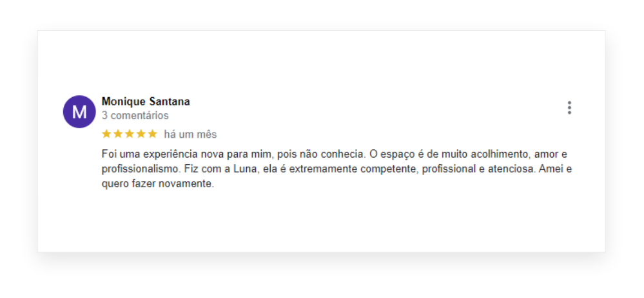The width and height of the screenshot is (644, 298).
Task: Click the "há um mês" review timestamp
Action: 190,135
